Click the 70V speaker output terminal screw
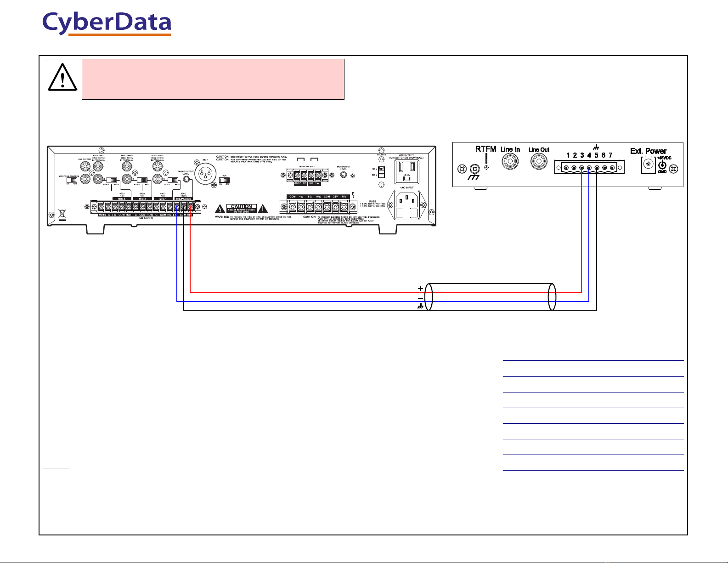Screen dimensions: 728x563 pos(344,206)
